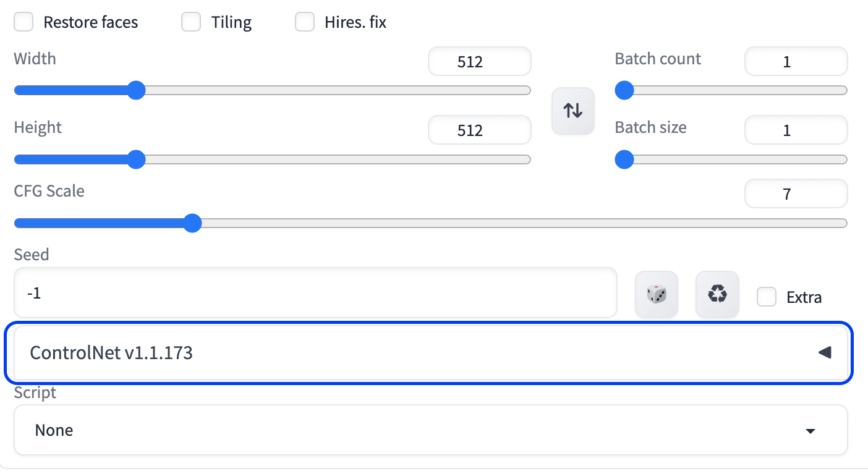Click the dice icon to randomize seed
Image resolution: width=868 pixels, height=471 pixels.
point(657,294)
